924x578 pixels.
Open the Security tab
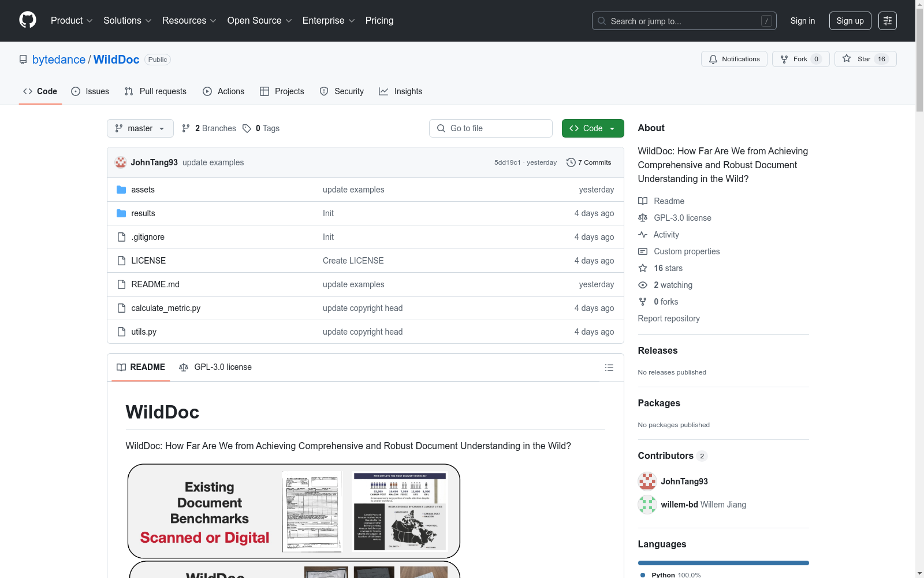coord(342,91)
